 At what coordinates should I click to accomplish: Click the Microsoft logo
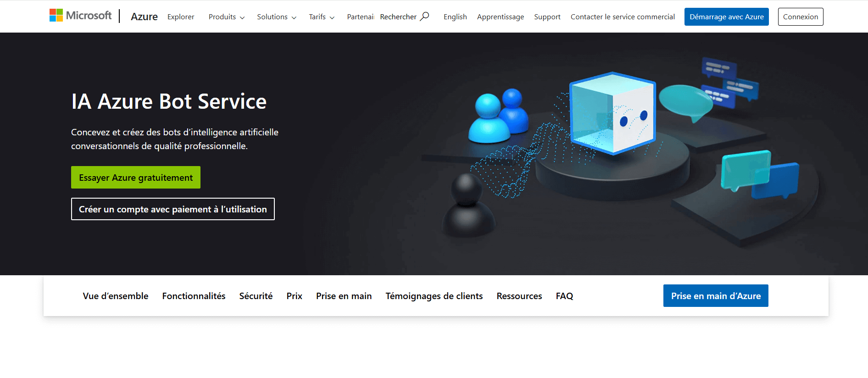click(80, 16)
